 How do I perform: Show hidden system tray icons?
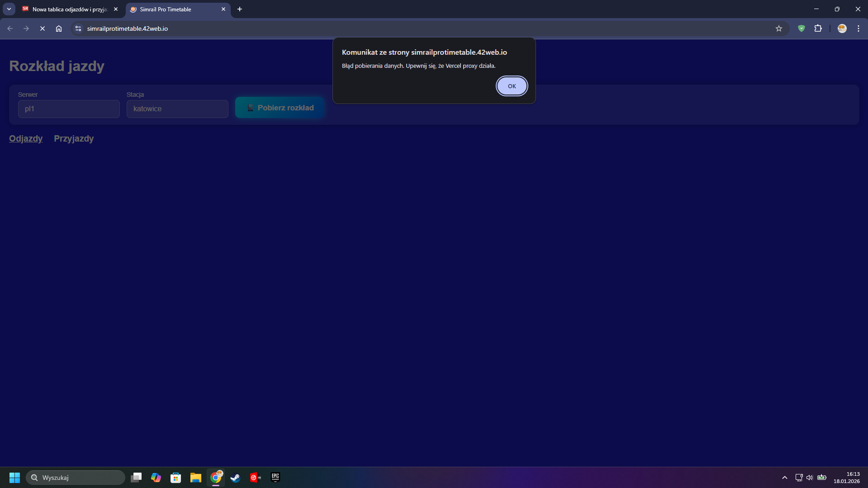tap(785, 478)
